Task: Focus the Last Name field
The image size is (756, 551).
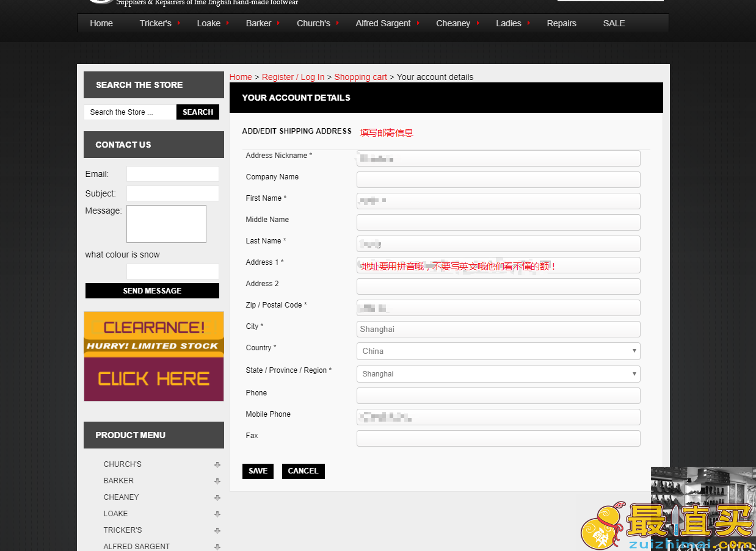Action: pos(498,244)
